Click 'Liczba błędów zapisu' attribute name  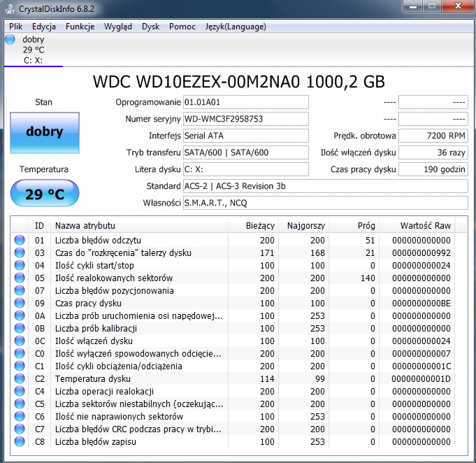click(x=95, y=442)
